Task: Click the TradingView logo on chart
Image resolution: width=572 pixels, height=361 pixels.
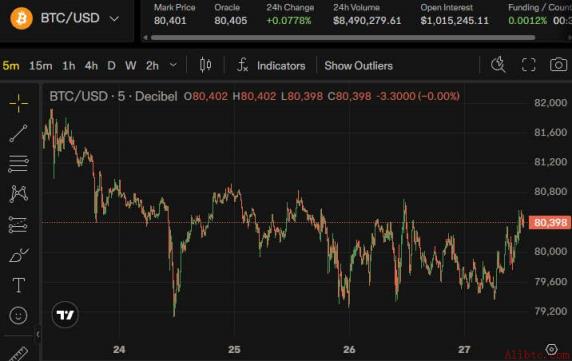Action: tap(65, 315)
